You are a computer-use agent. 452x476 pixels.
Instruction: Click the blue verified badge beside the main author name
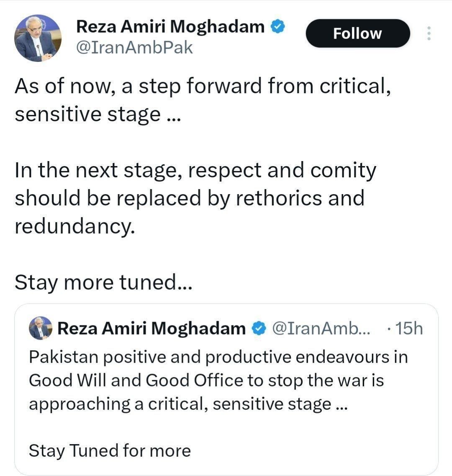coord(277,27)
